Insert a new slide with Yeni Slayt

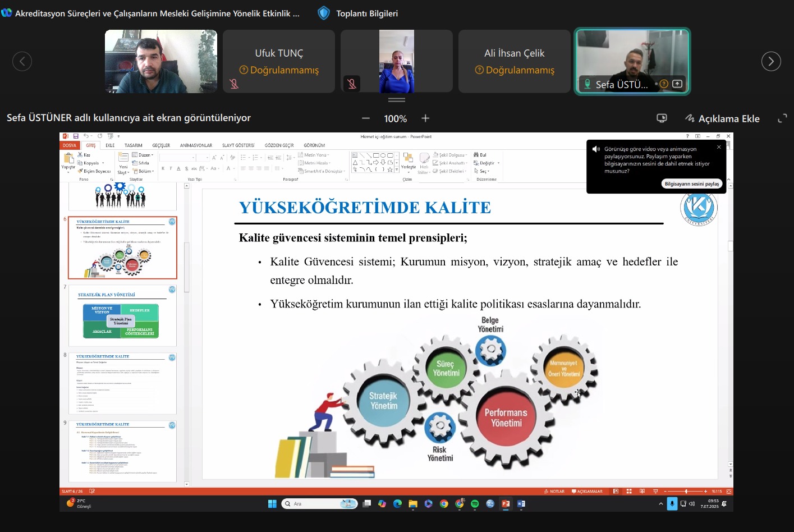point(123,163)
